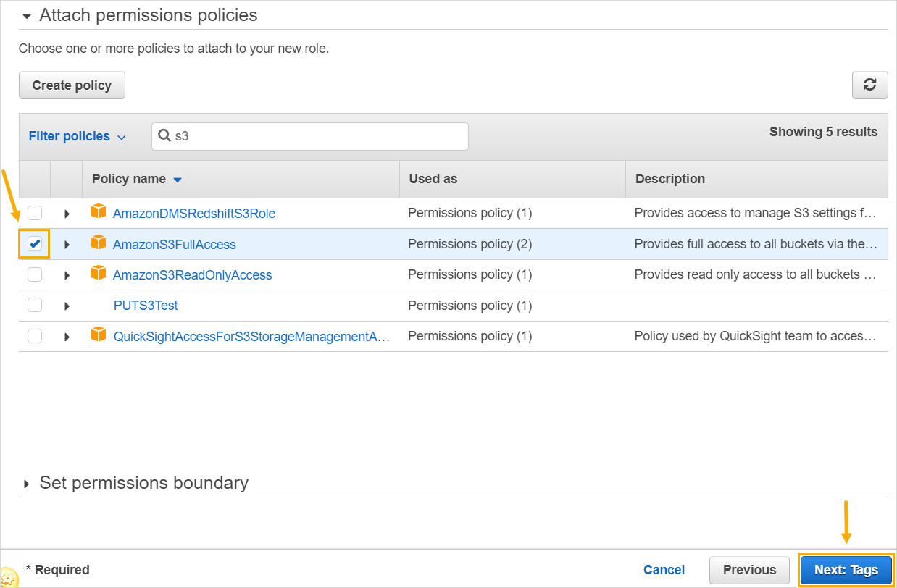Check the PUTS3Test policy checkbox
This screenshot has height=588, width=897.
click(x=35, y=305)
